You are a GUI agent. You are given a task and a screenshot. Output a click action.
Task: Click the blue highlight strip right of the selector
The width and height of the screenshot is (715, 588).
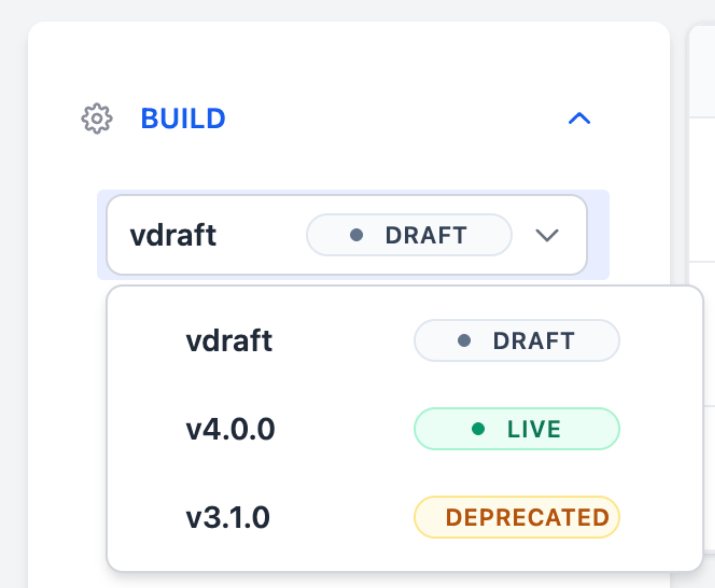(599, 235)
